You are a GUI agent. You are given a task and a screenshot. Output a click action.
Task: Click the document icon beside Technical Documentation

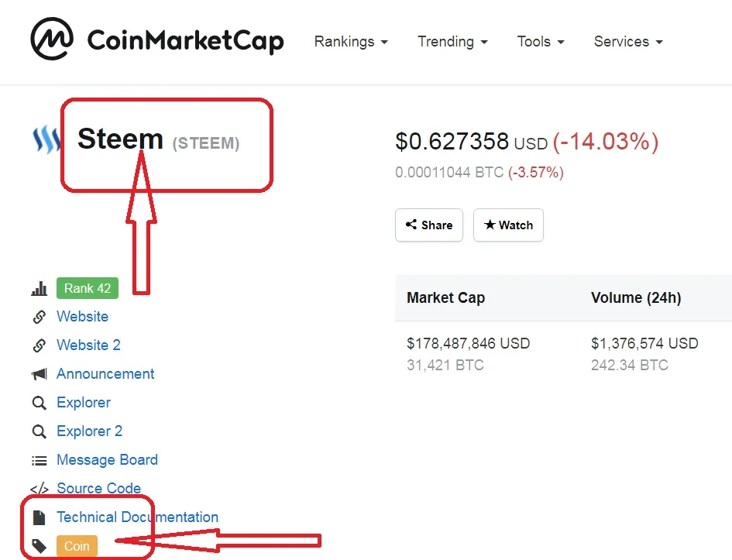click(x=40, y=517)
